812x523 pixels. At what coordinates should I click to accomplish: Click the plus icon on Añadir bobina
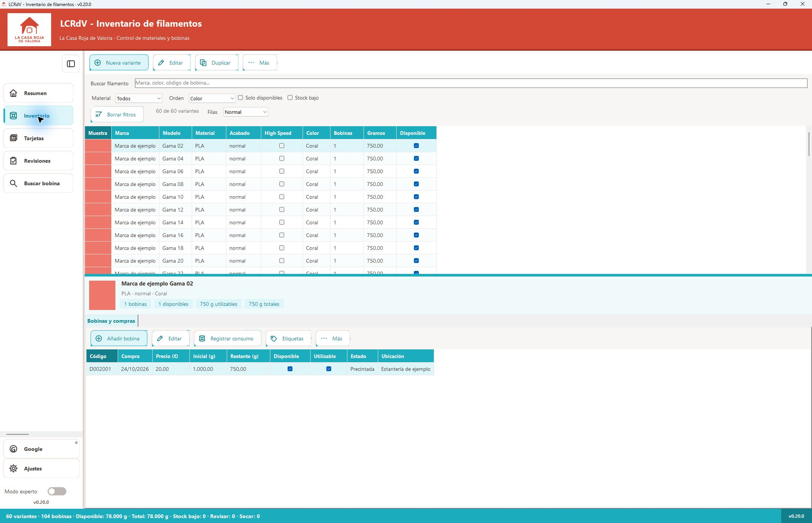[x=99, y=339]
